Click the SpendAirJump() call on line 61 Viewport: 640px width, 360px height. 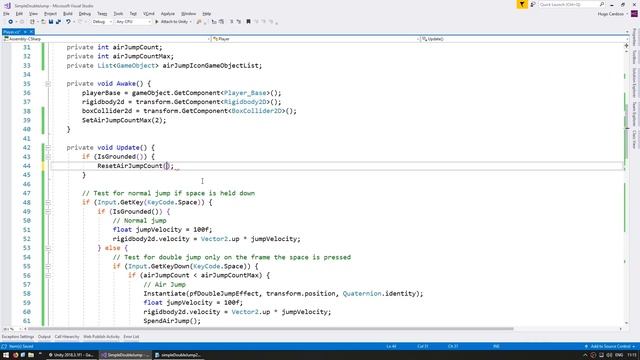172,321
